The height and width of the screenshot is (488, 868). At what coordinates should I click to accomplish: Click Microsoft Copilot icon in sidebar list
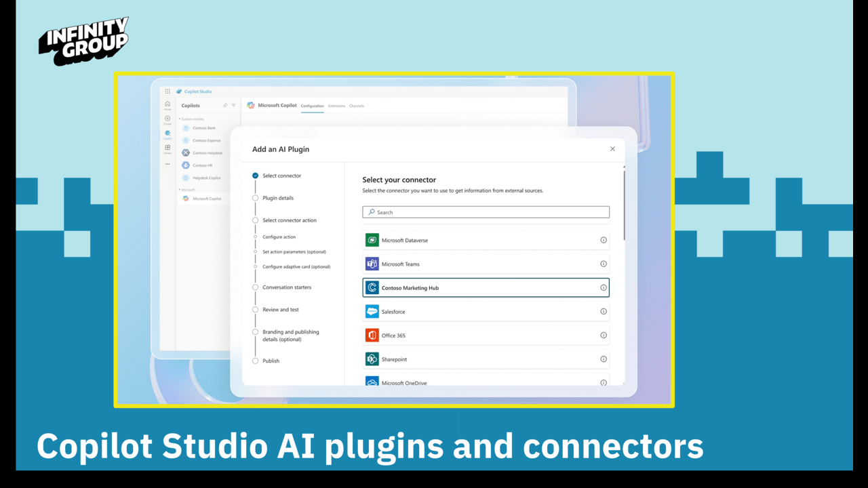(186, 199)
